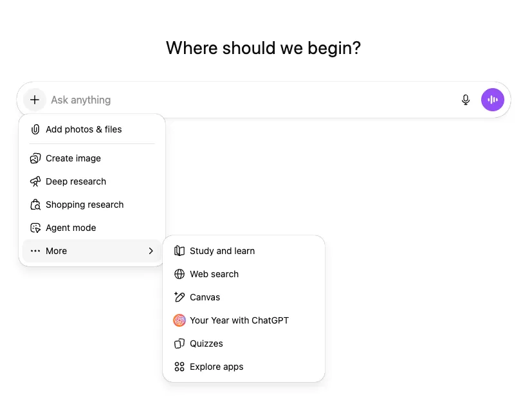Click the Shopping research icon
The height and width of the screenshot is (402, 532).
(x=34, y=205)
